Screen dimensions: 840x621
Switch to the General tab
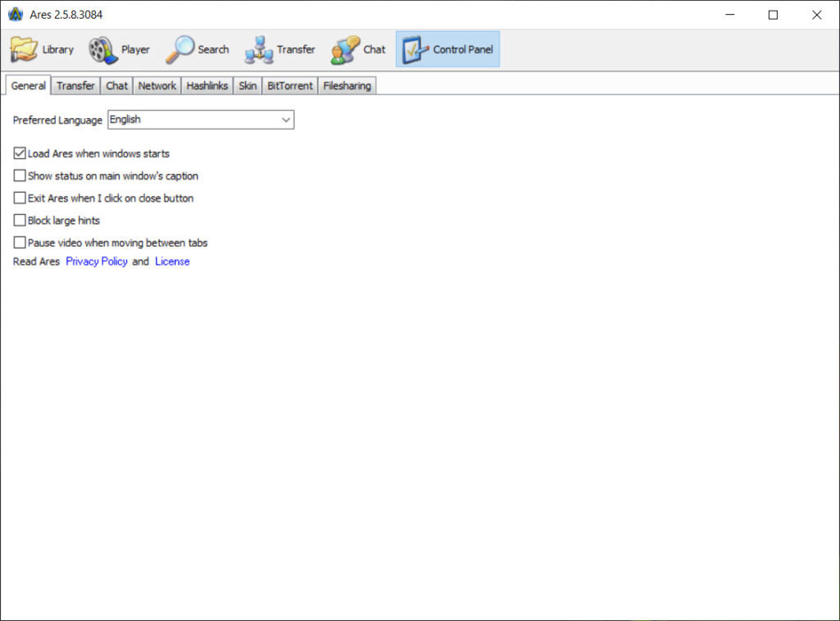(29, 86)
